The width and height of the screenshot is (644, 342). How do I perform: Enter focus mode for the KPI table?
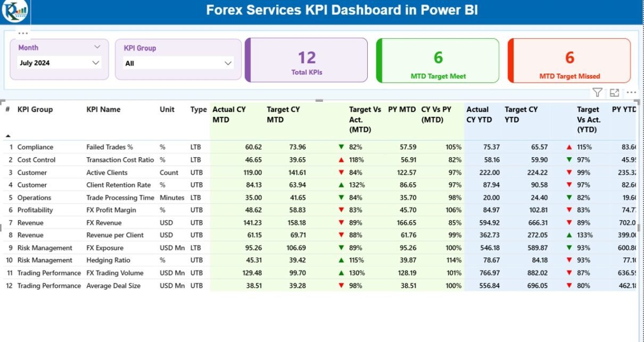(x=615, y=93)
